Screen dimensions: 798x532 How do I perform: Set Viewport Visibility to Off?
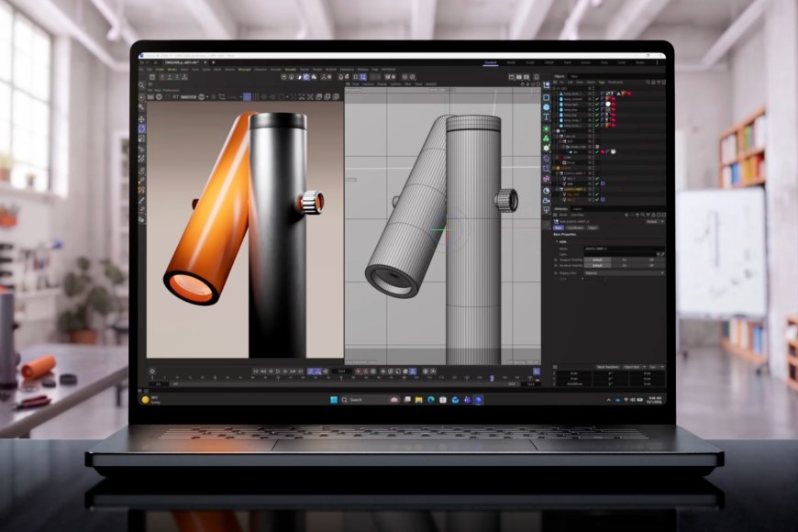[x=651, y=260]
